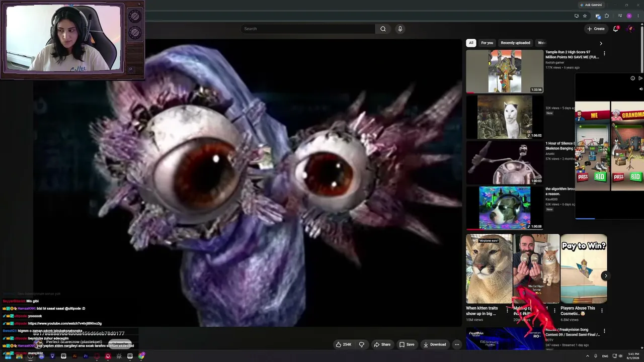
Task: Open the foolish gamer channel link
Action: coord(554,62)
